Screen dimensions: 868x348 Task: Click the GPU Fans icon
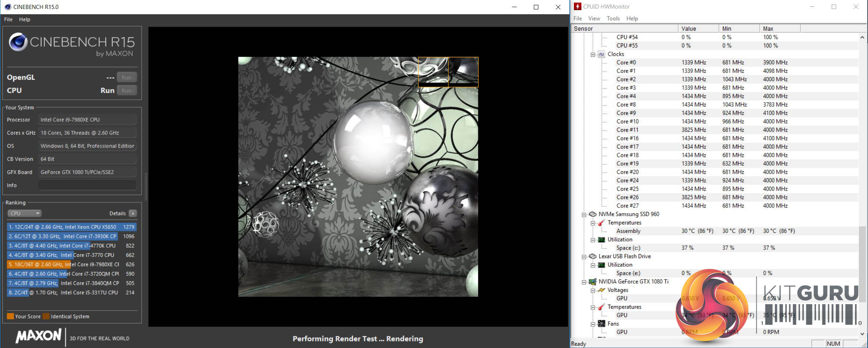coord(601,324)
